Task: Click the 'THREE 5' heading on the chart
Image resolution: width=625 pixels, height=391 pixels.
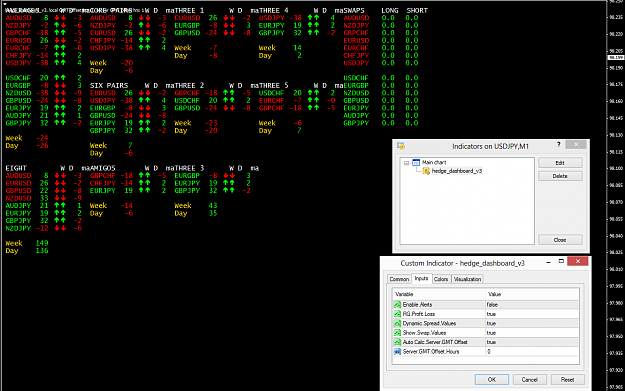Action: [273, 86]
